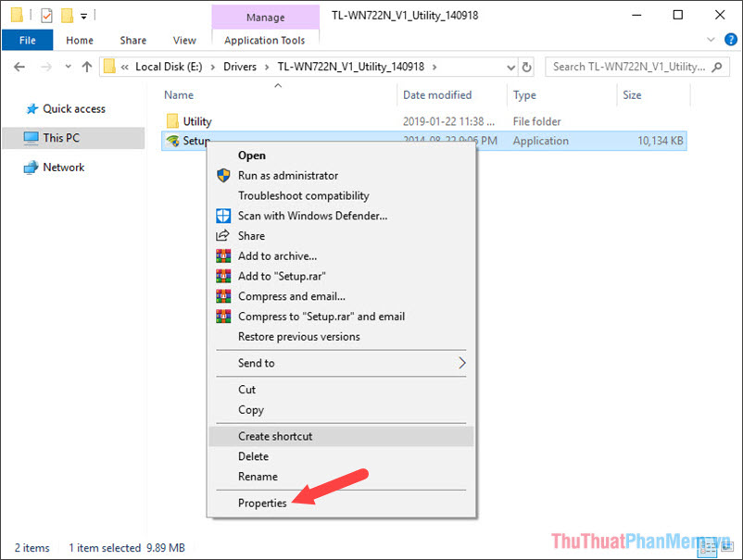The width and height of the screenshot is (743, 560).
Task: Select Network in the sidebar
Action: pos(63,168)
